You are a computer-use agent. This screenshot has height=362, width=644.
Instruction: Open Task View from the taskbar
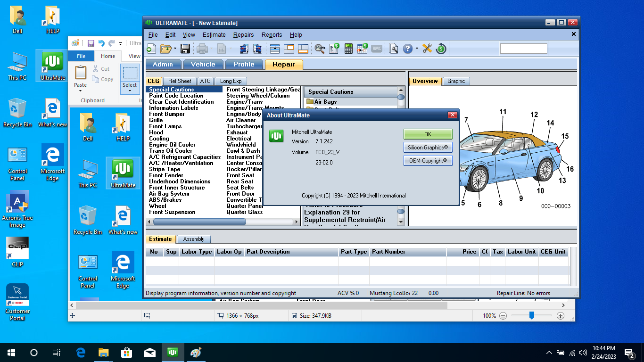tap(57, 353)
